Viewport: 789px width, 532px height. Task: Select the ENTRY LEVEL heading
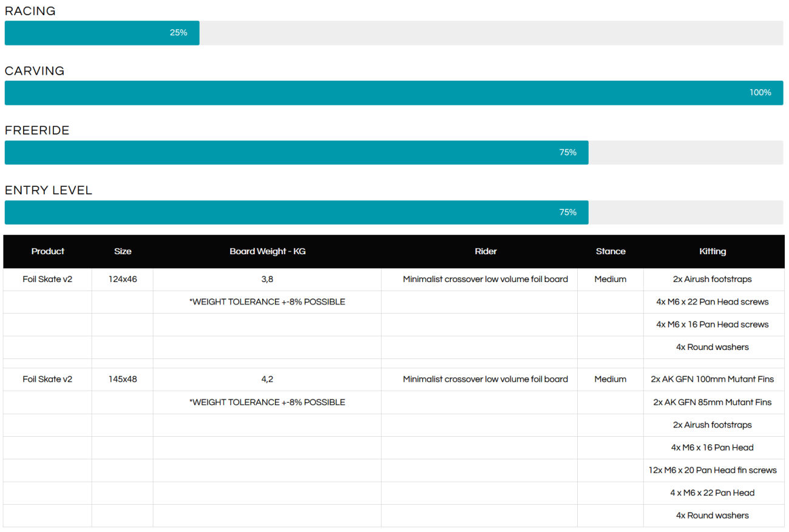(x=49, y=190)
